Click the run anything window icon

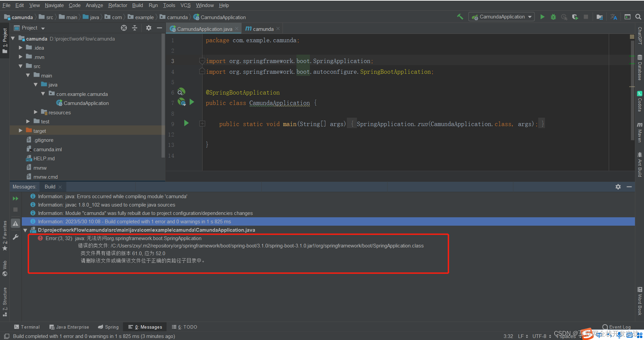pyautogui.click(x=627, y=17)
